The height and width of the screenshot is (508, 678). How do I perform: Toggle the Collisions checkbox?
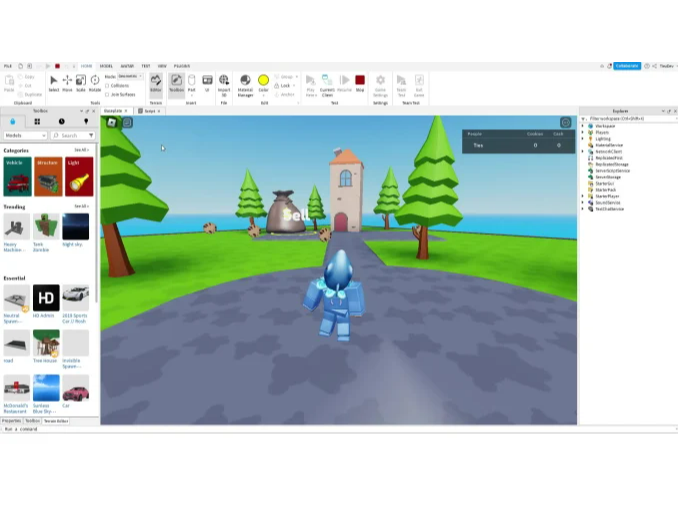click(107, 86)
